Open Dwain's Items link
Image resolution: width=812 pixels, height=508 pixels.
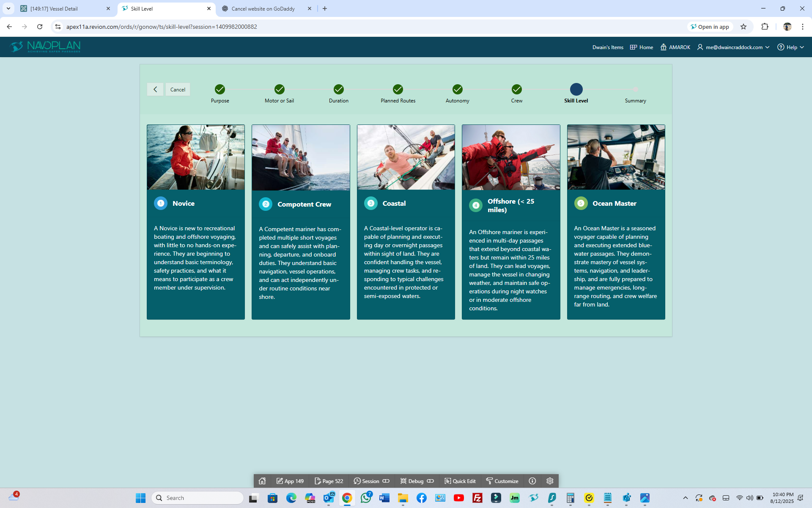[x=608, y=47]
